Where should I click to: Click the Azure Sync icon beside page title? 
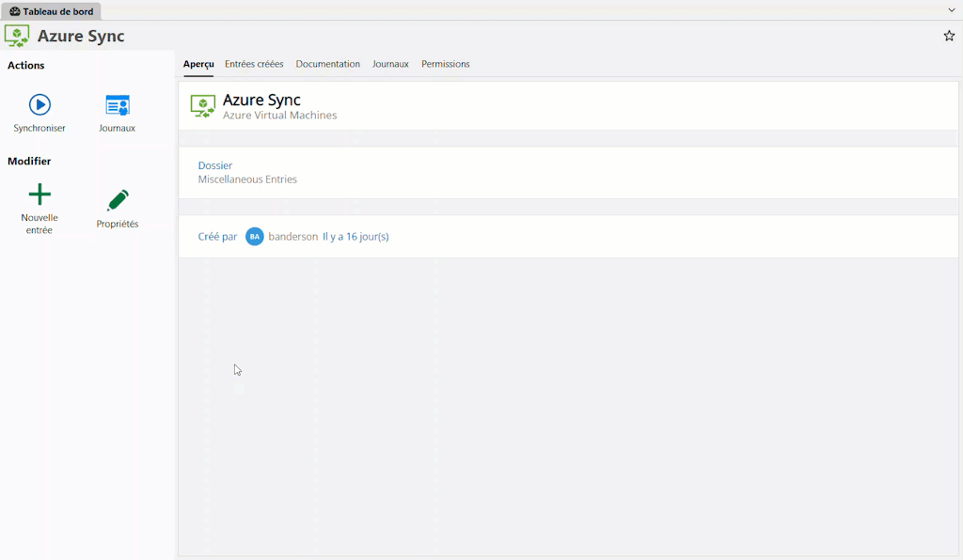(17, 36)
